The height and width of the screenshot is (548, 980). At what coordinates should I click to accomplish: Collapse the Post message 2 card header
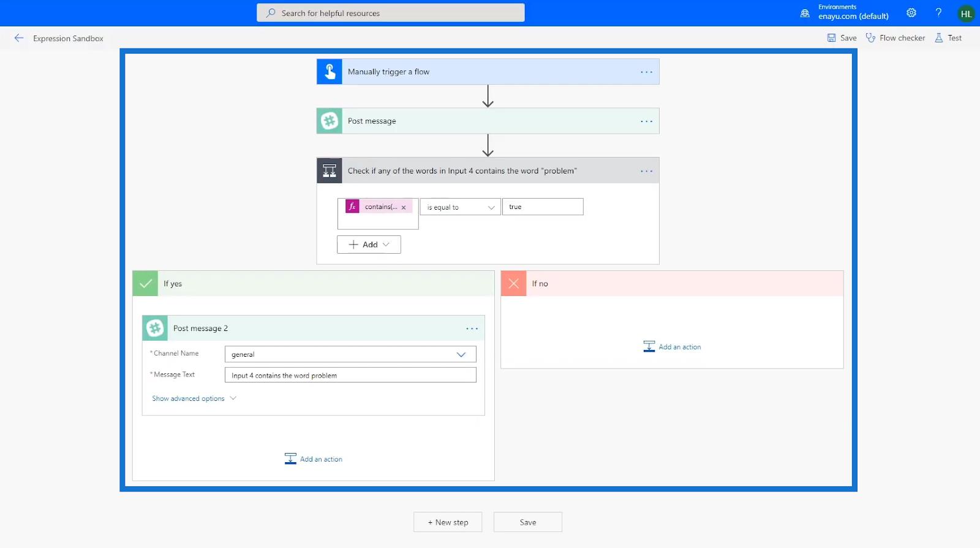coord(314,329)
